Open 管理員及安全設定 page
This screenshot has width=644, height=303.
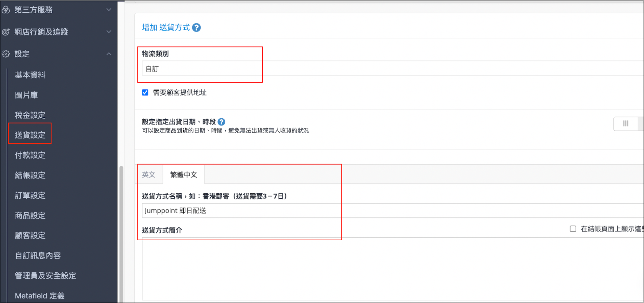pos(45,276)
